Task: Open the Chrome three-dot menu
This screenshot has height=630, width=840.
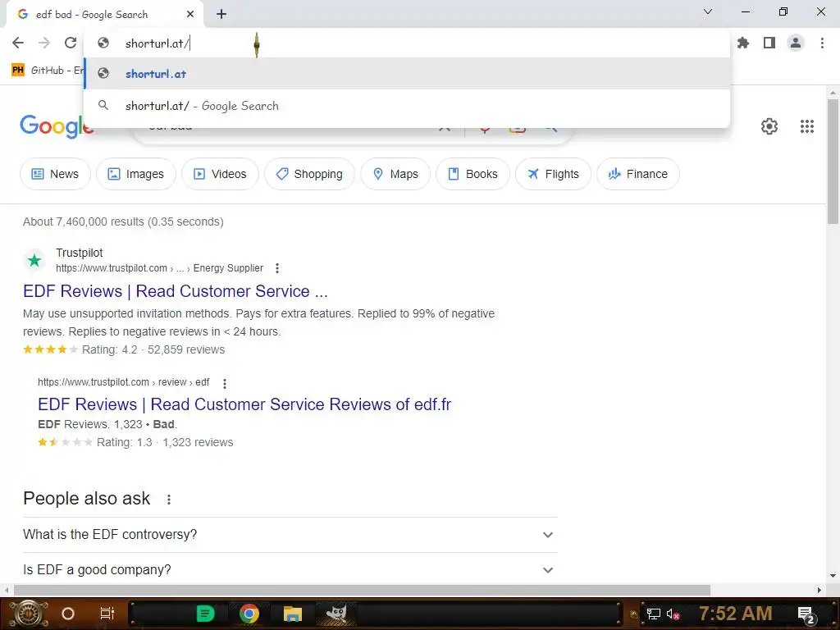Action: tap(822, 43)
